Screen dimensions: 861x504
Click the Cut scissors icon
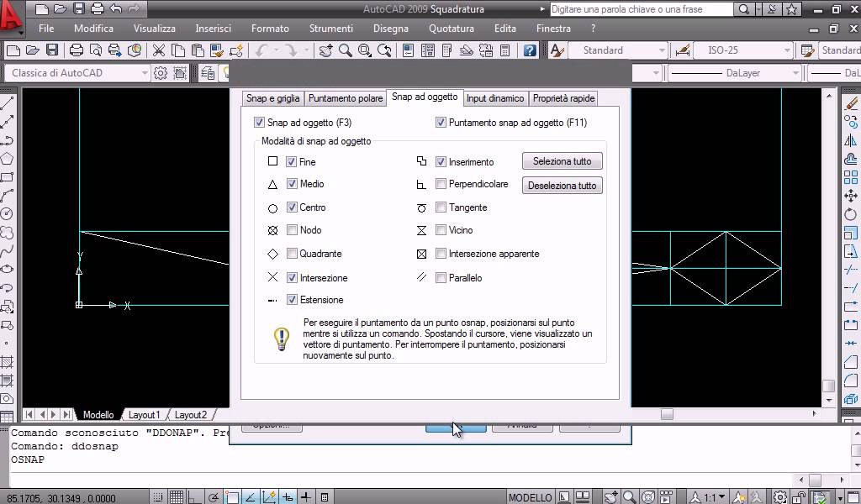[x=159, y=50]
